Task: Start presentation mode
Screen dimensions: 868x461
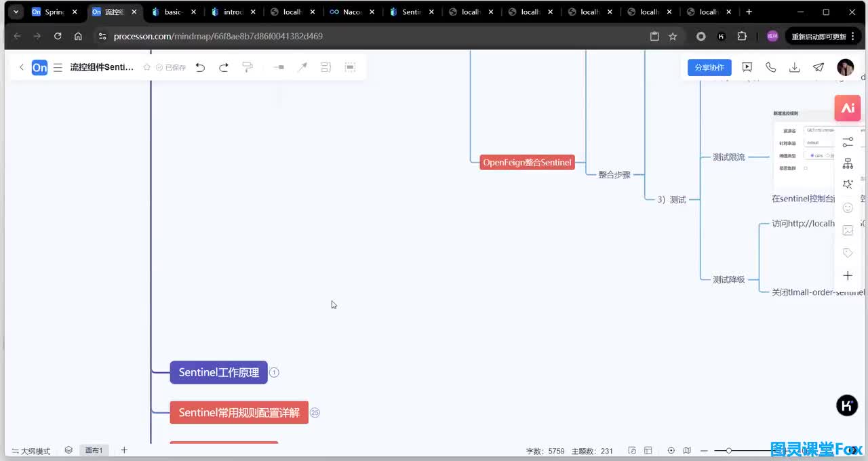Action: pos(747,67)
